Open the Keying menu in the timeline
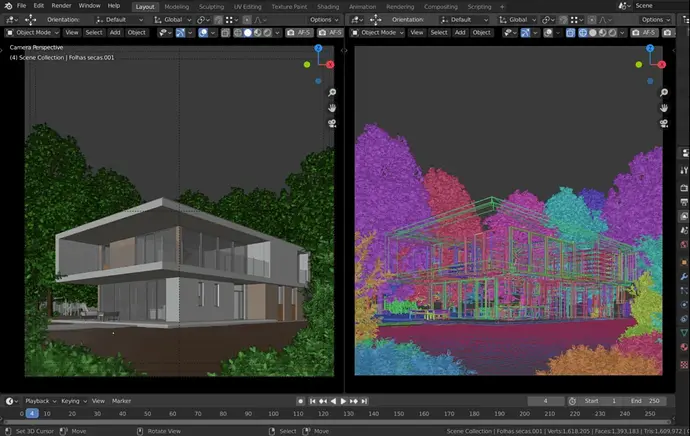This screenshot has width=690, height=436. [73, 401]
